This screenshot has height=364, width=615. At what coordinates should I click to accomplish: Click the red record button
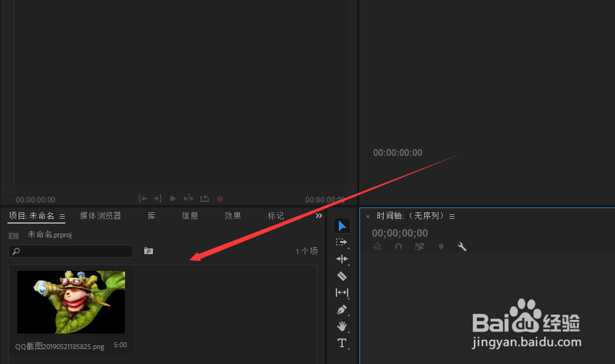click(220, 199)
